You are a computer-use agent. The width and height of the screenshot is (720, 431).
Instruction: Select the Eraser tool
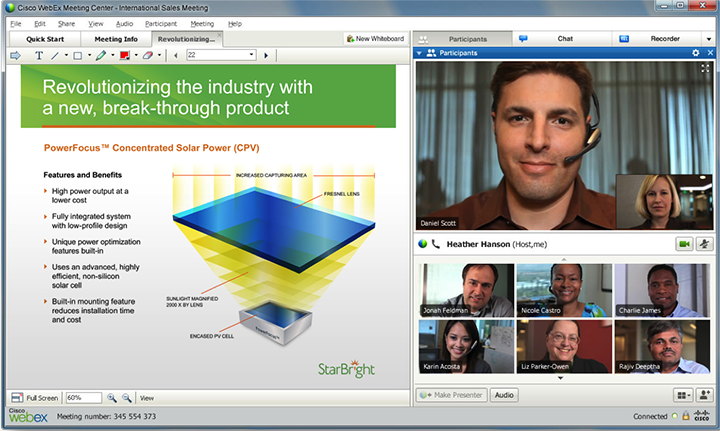click(147, 56)
